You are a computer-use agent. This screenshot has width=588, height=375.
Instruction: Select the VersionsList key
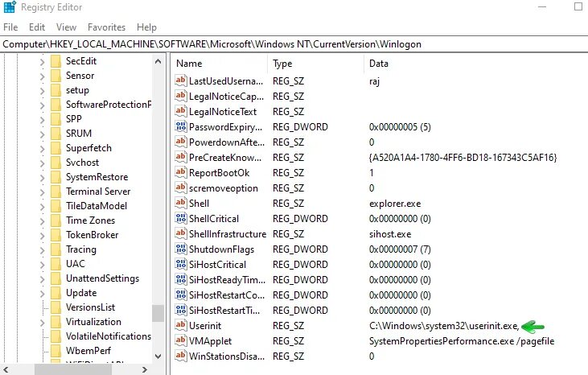[x=90, y=307]
